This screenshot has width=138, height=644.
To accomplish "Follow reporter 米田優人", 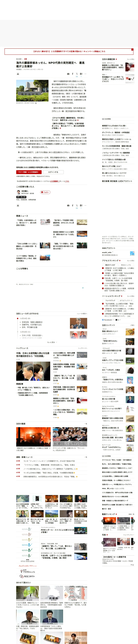I will pyautogui.click(x=45, y=192).
